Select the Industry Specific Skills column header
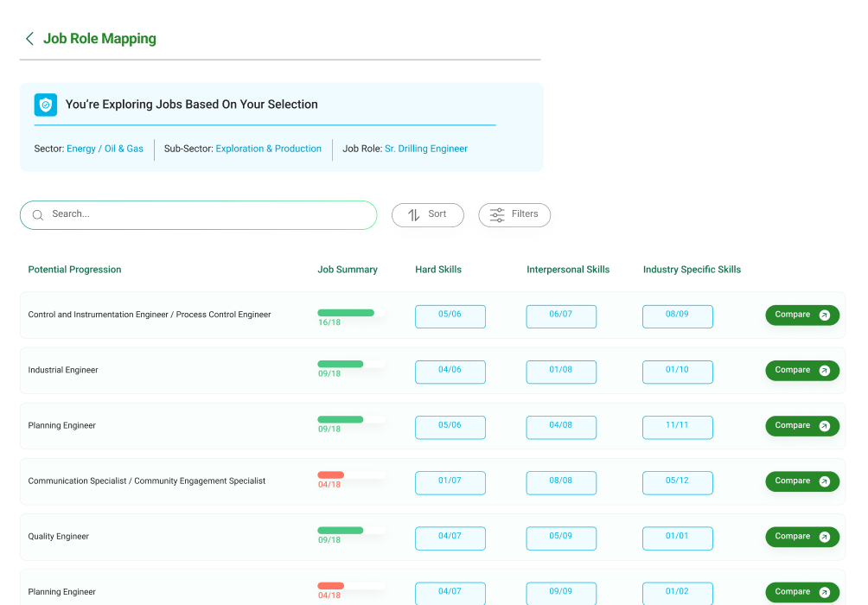868x605 pixels. tap(692, 270)
